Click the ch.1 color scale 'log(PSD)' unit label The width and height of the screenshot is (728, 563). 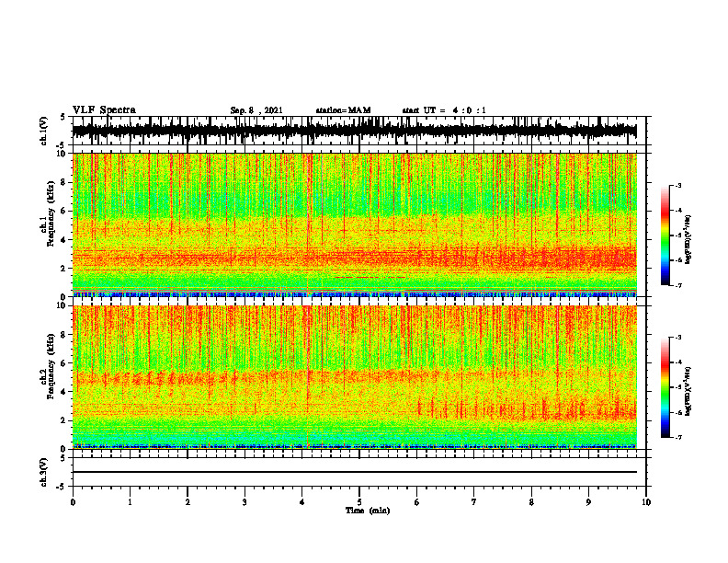[x=688, y=240]
